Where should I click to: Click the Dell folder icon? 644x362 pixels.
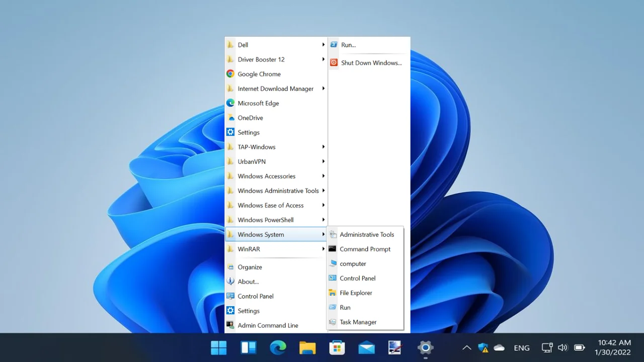230,45
